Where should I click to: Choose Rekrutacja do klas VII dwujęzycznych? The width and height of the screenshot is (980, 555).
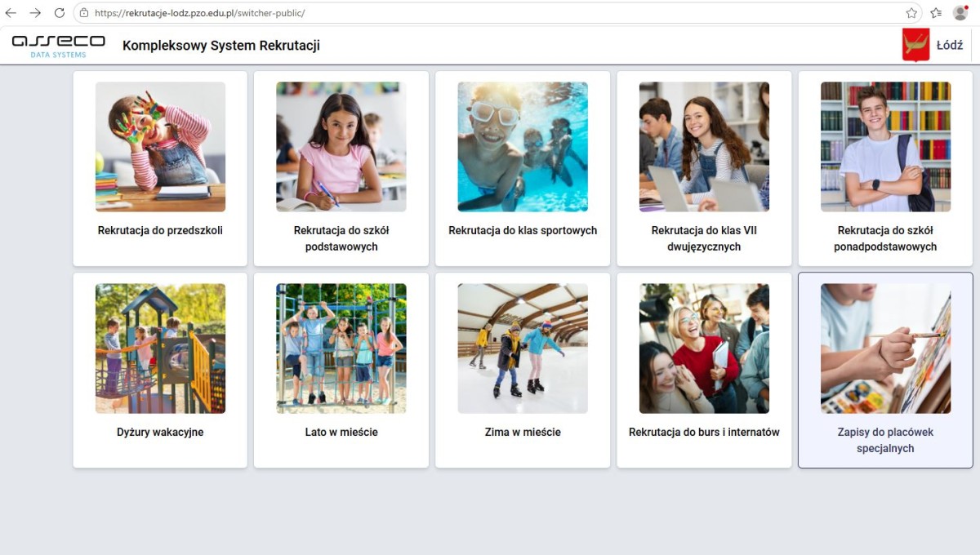pyautogui.click(x=704, y=168)
